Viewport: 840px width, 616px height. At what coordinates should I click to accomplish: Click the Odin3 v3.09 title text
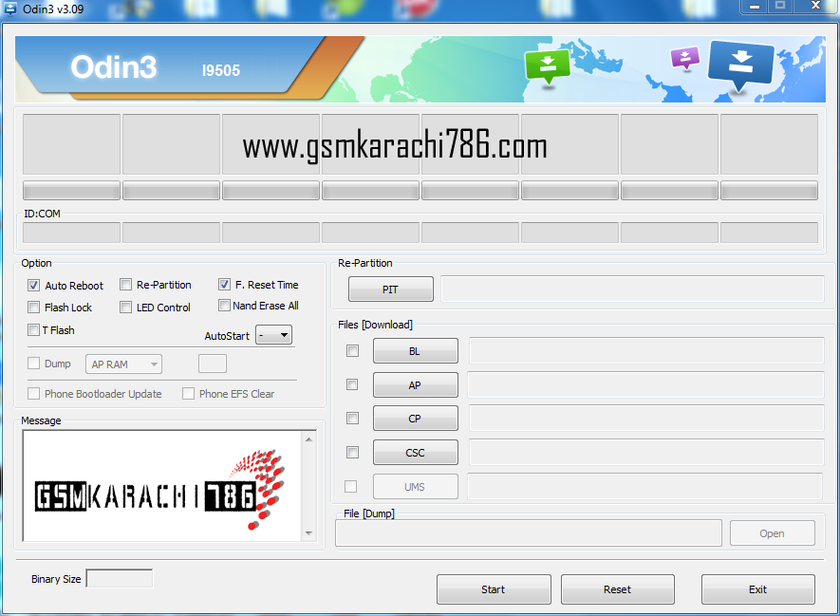click(x=53, y=9)
